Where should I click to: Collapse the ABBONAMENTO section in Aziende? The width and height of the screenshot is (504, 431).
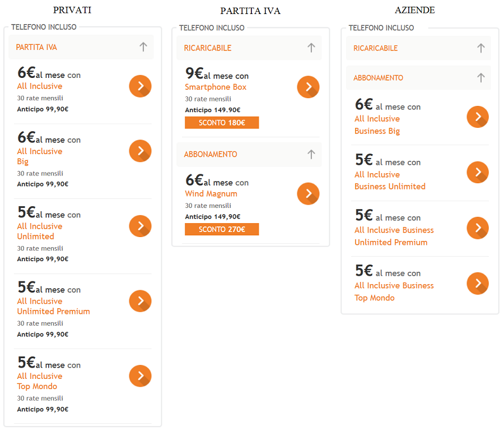click(x=481, y=77)
